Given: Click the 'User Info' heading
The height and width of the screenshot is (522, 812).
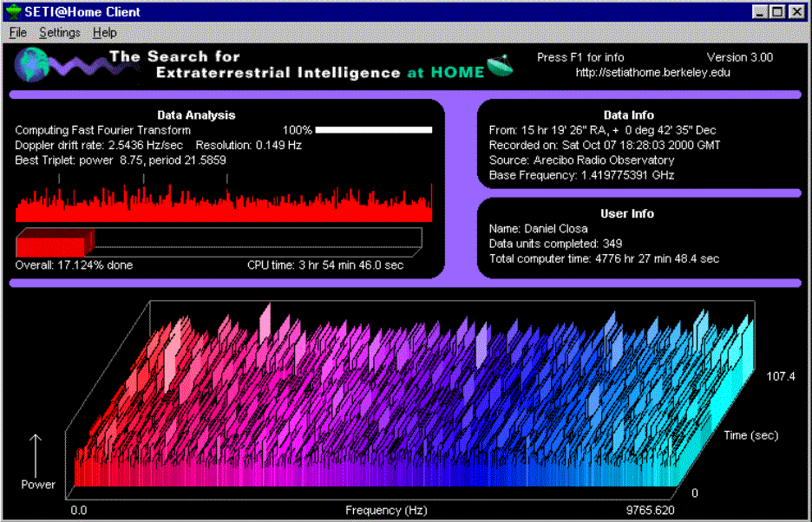Looking at the screenshot, I should [x=626, y=213].
